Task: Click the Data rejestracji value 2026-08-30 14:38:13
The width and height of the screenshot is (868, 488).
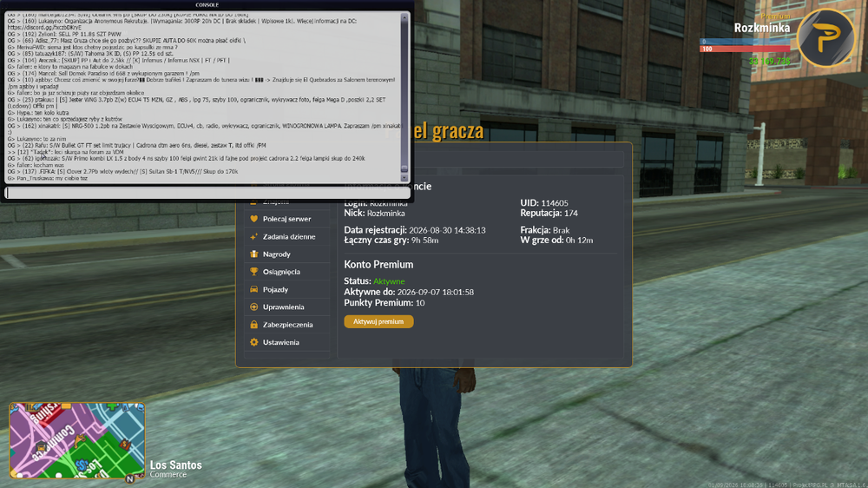Action: (447, 230)
